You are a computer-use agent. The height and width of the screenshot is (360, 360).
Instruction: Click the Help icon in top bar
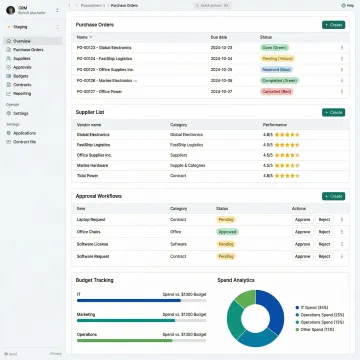point(343,6)
